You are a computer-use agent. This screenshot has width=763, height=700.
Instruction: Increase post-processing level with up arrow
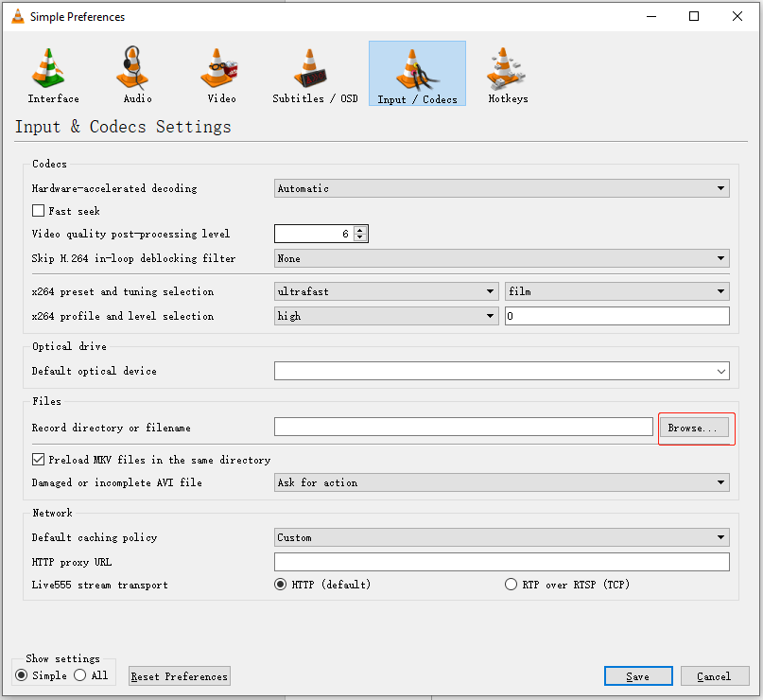pyautogui.click(x=360, y=230)
